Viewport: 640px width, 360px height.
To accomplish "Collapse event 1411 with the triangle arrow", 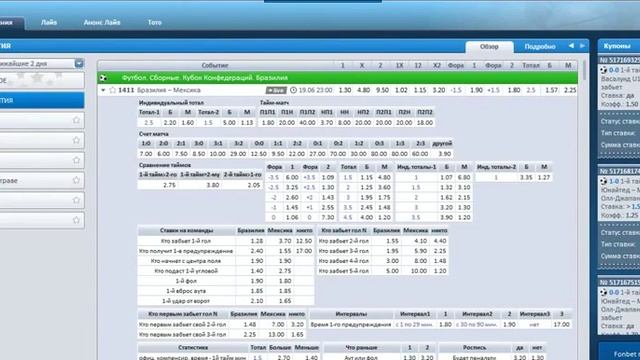I will pos(103,90).
